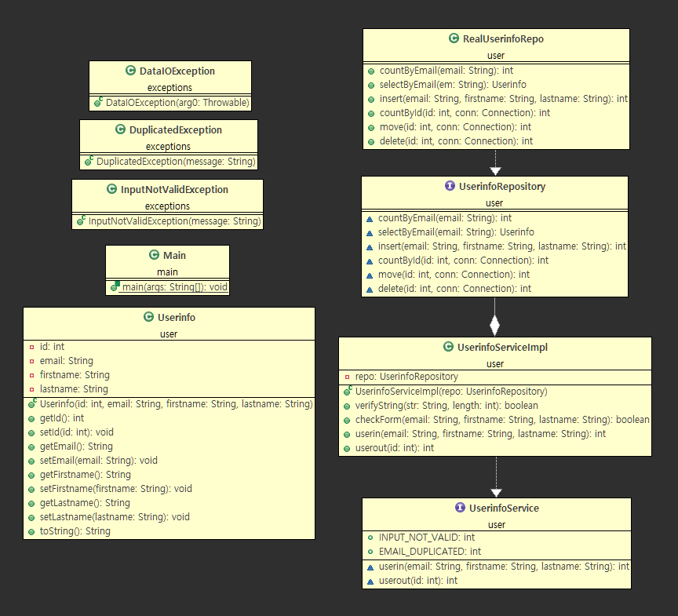
Task: Click countById method in UserinfoRepository
Action: click(463, 261)
